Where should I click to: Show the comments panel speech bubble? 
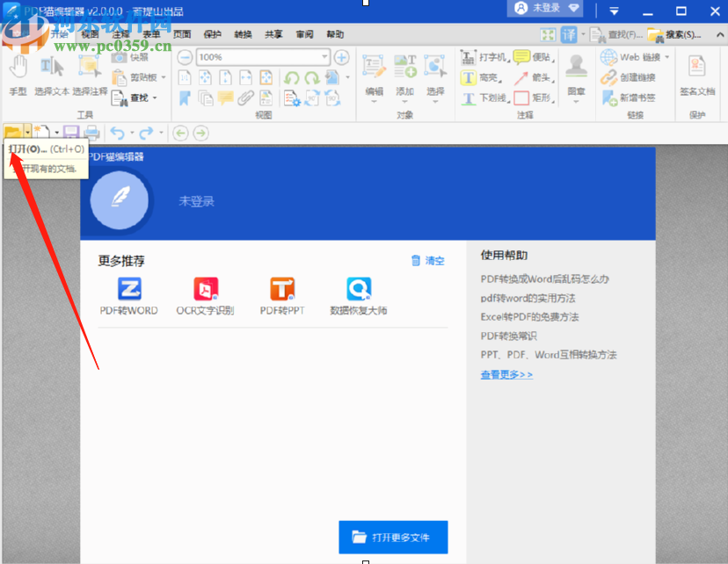pyautogui.click(x=226, y=98)
